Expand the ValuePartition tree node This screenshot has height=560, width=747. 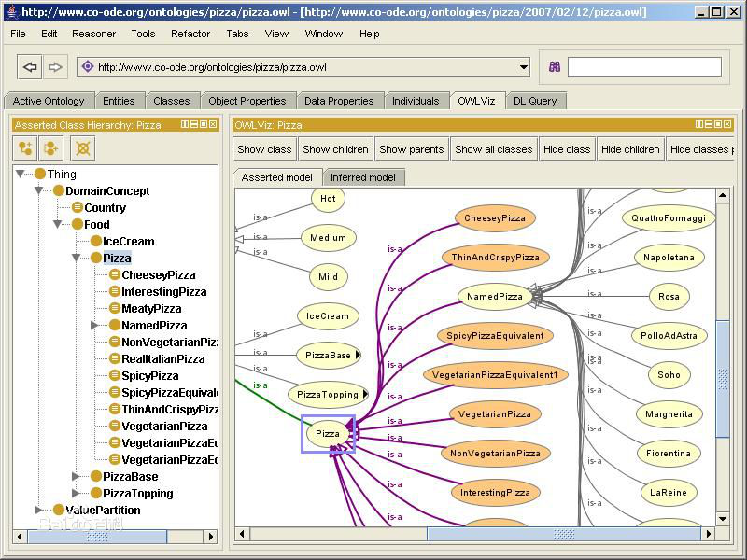[x=38, y=510]
